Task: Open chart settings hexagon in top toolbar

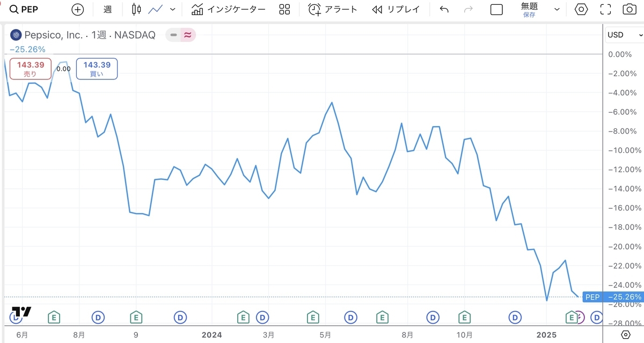Action: coord(581,9)
